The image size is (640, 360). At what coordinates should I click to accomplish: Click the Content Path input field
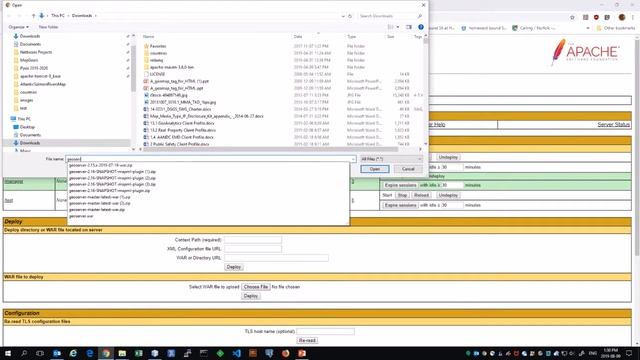[x=253, y=240]
